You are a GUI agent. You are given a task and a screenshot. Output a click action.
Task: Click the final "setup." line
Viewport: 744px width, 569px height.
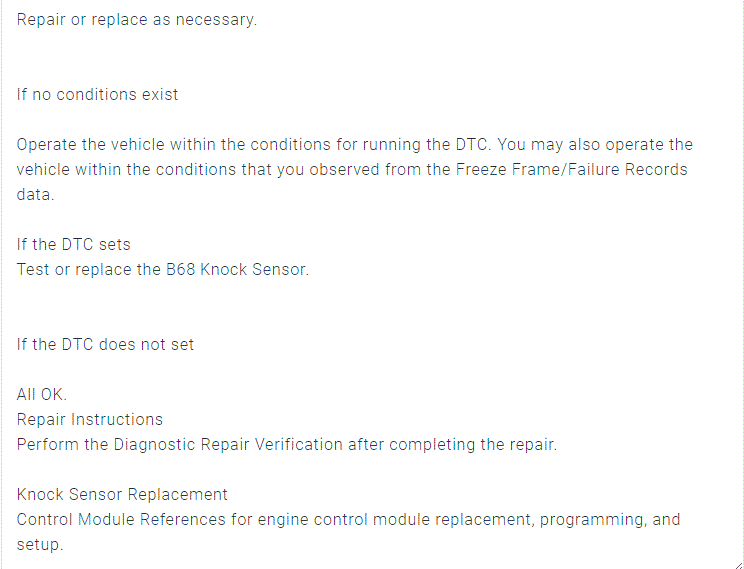40,545
